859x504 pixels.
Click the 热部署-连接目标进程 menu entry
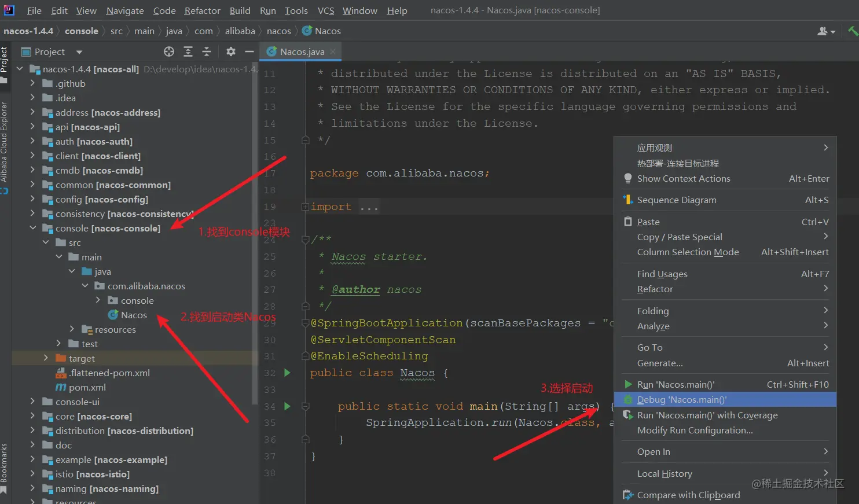coord(725,164)
